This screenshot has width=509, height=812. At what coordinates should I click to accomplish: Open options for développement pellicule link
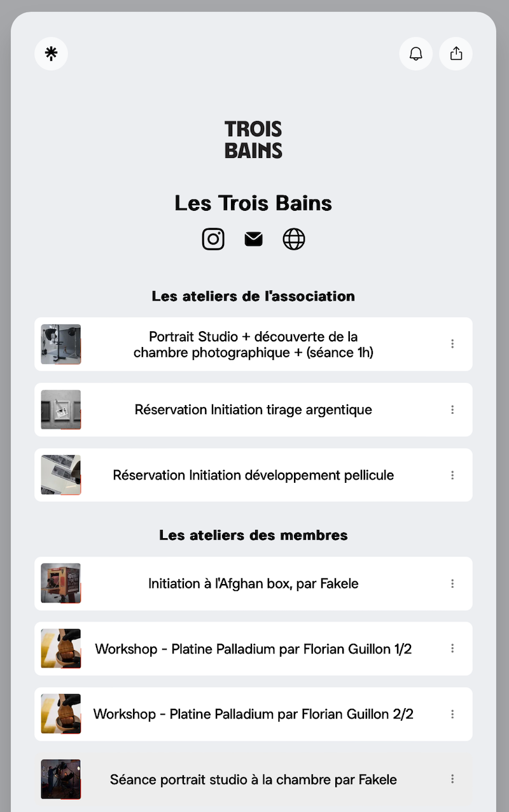pos(452,475)
